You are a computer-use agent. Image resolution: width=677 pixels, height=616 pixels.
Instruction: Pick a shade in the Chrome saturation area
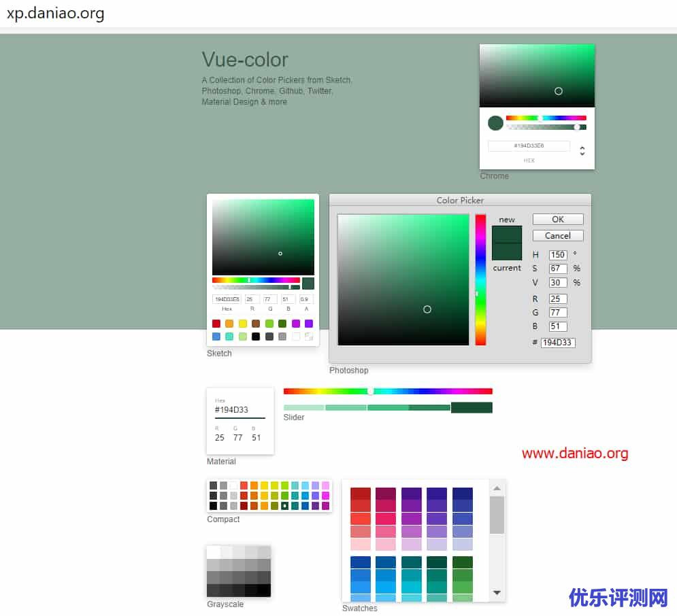click(537, 75)
